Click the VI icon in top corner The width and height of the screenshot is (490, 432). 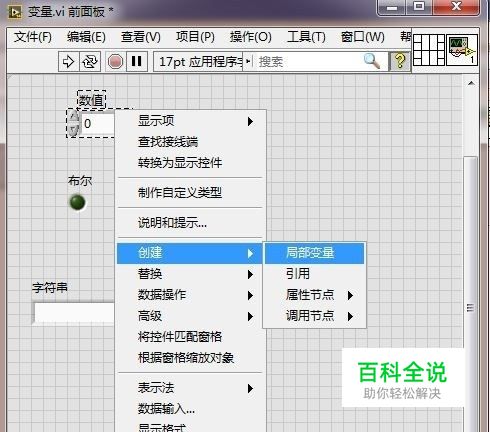(x=462, y=50)
